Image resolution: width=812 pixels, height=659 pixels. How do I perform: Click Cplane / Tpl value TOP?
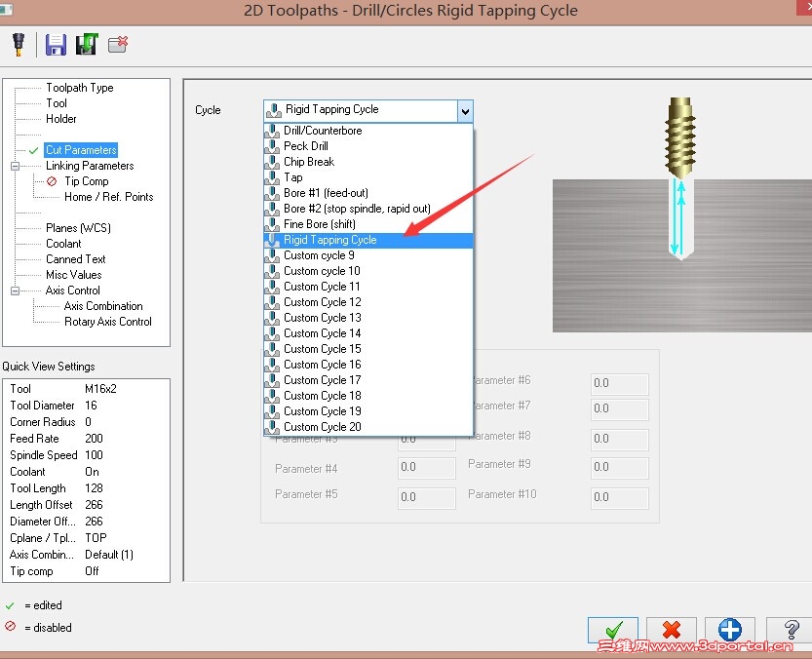96,538
